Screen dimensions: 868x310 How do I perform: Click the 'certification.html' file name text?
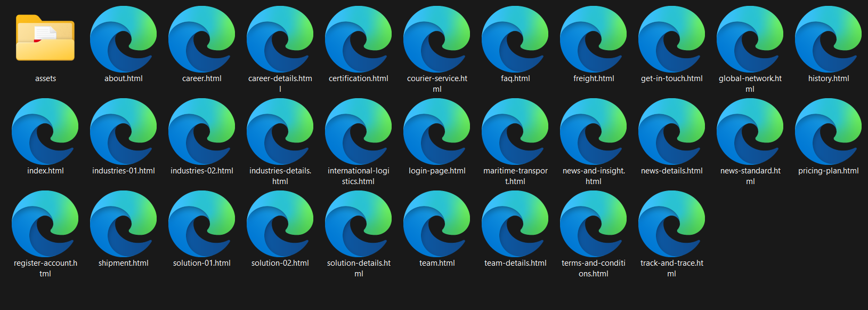359,78
